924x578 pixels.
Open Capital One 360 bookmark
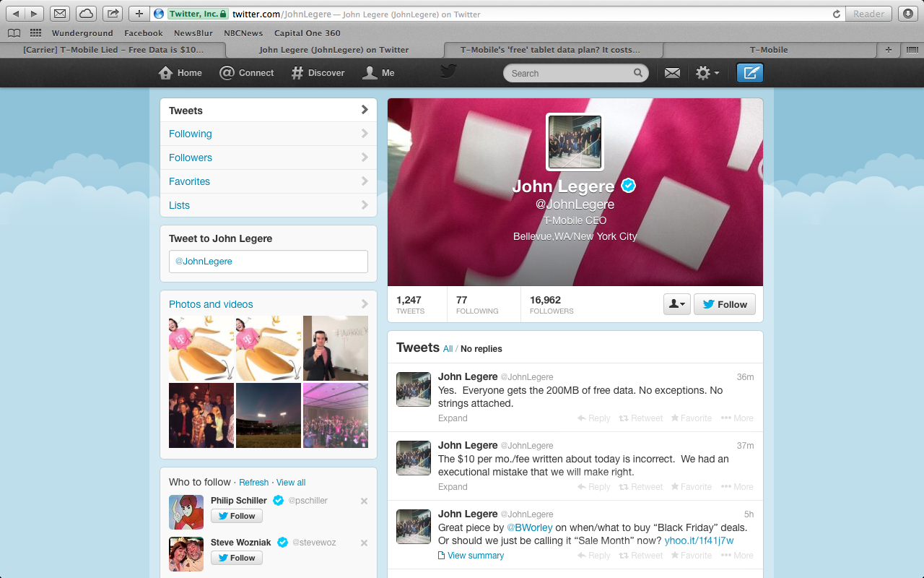pyautogui.click(x=307, y=33)
